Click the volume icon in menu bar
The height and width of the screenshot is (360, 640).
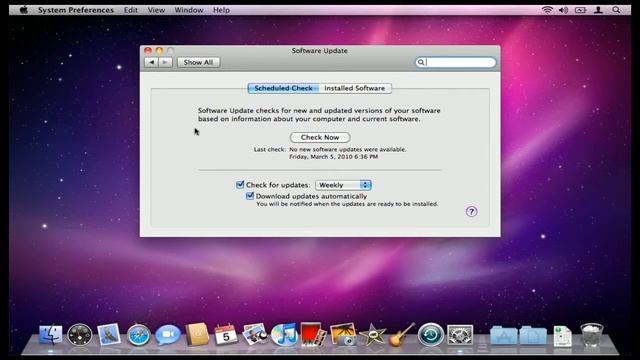coord(564,10)
